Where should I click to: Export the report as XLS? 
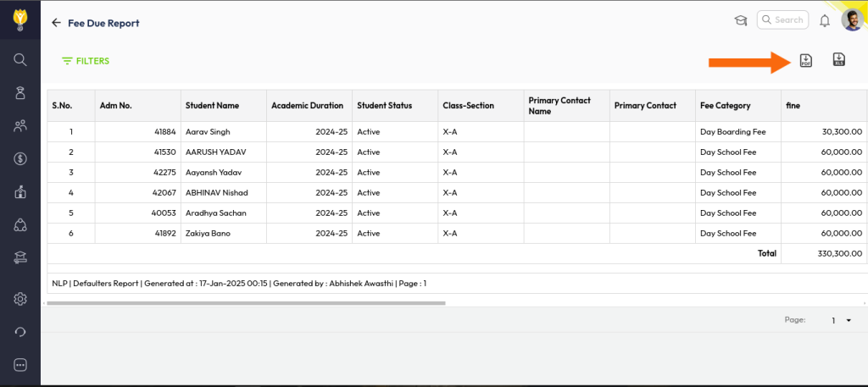pos(839,59)
